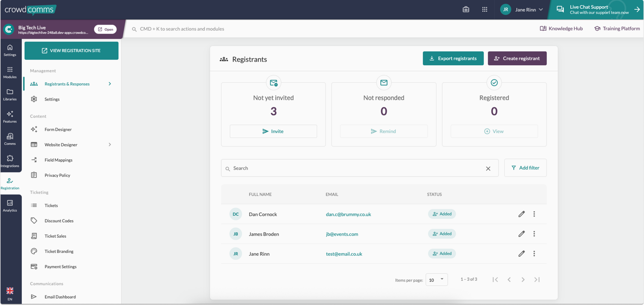Expand the Website Designer submenu
The image size is (644, 305).
click(110, 145)
